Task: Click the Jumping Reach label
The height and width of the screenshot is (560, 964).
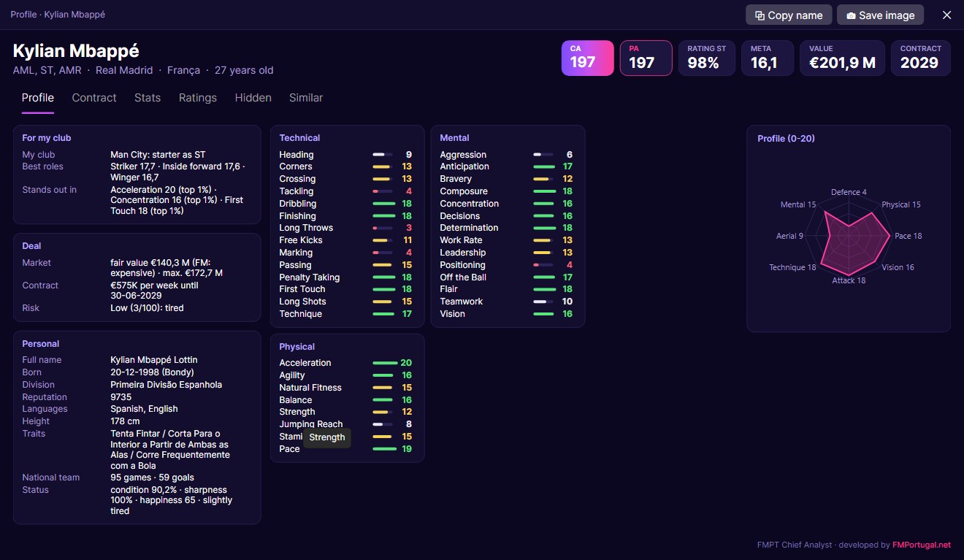Action: 311,424
